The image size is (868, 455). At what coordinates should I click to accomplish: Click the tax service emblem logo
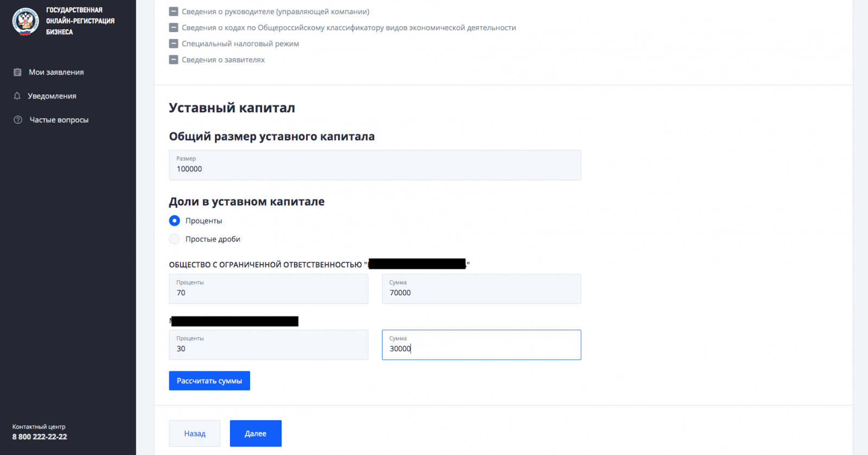(x=25, y=21)
